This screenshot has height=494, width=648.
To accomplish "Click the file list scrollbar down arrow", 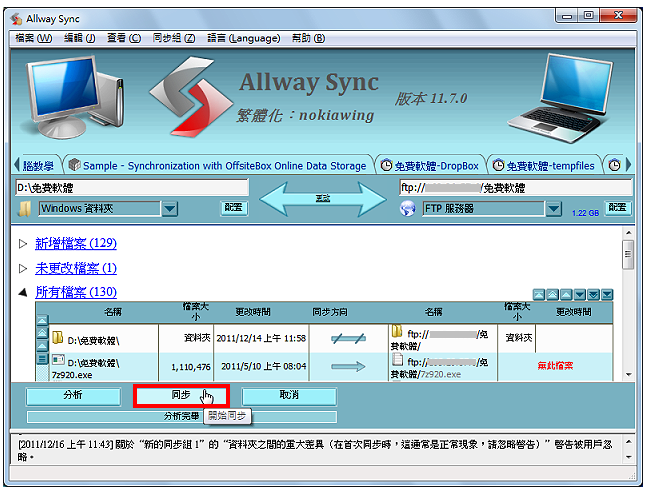I will coord(628,375).
